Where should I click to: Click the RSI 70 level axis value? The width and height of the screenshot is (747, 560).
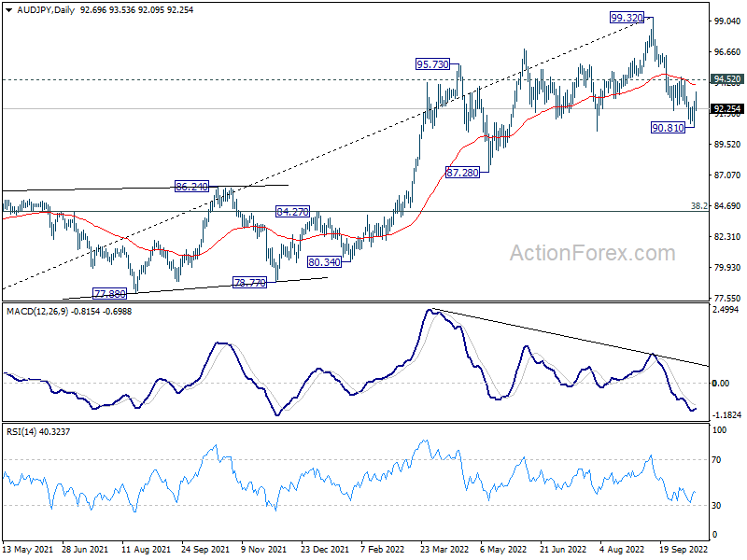pyautogui.click(x=718, y=460)
